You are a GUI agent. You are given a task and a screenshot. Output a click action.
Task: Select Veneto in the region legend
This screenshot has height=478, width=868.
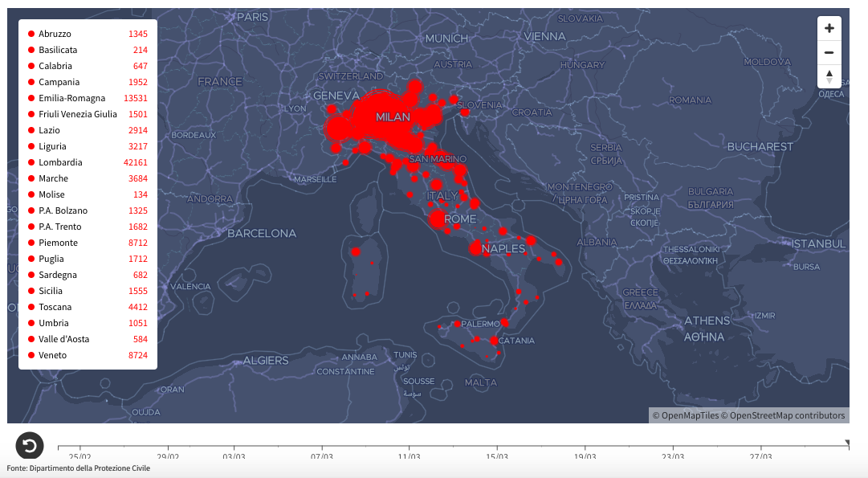point(88,355)
